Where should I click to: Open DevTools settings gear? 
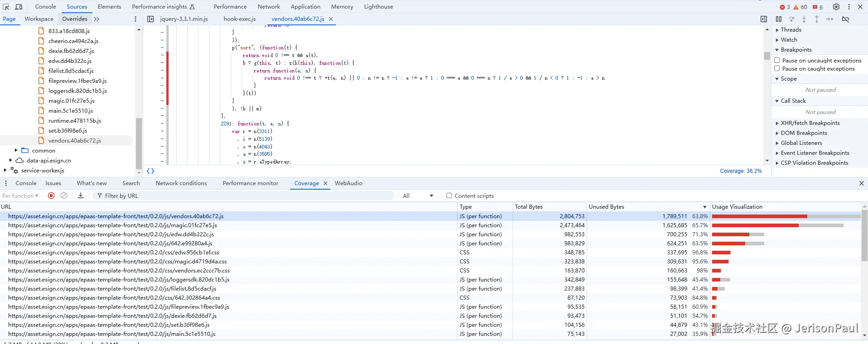836,7
